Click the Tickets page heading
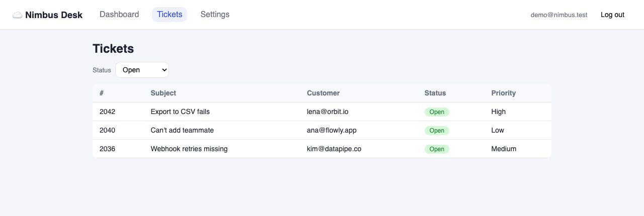 tap(113, 49)
